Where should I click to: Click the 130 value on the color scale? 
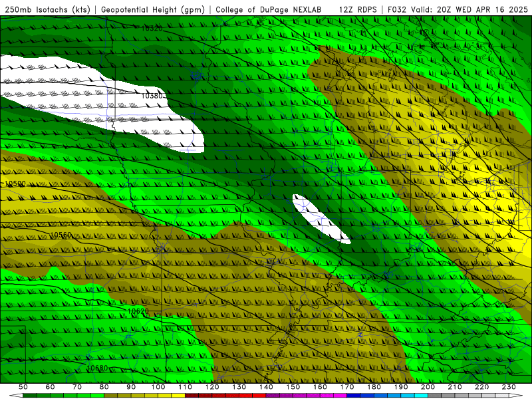point(239,387)
